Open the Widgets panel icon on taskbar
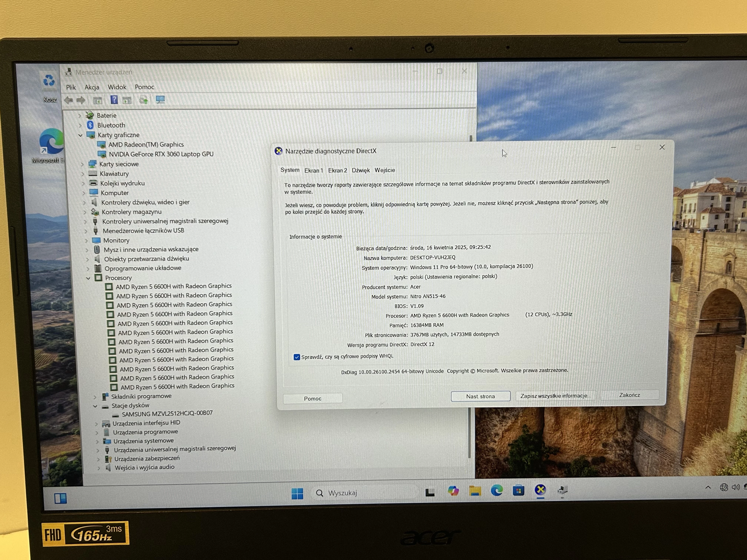This screenshot has width=747, height=560. pyautogui.click(x=60, y=498)
